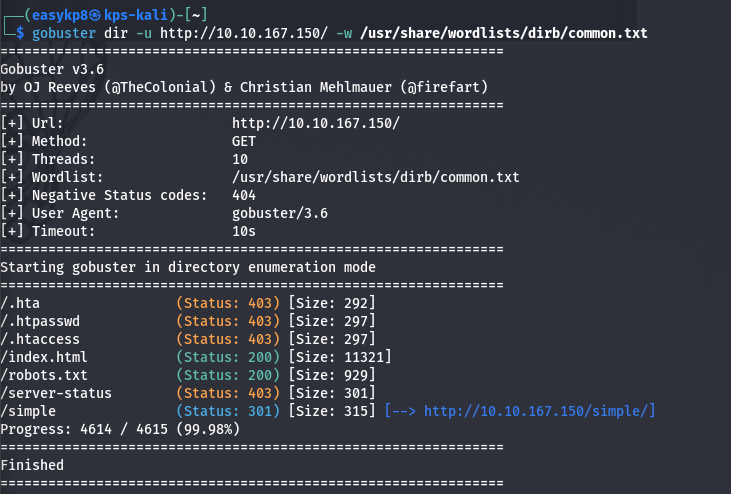This screenshot has height=494, width=731.
Task: Click the /index.html result entry
Action: tap(44, 357)
